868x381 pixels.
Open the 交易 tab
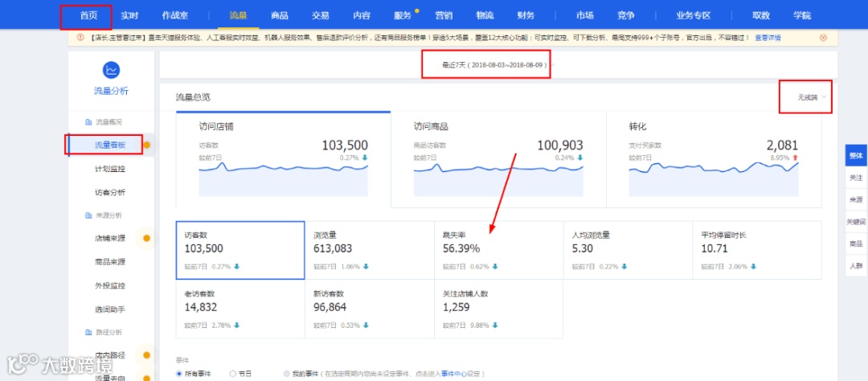pyautogui.click(x=321, y=15)
